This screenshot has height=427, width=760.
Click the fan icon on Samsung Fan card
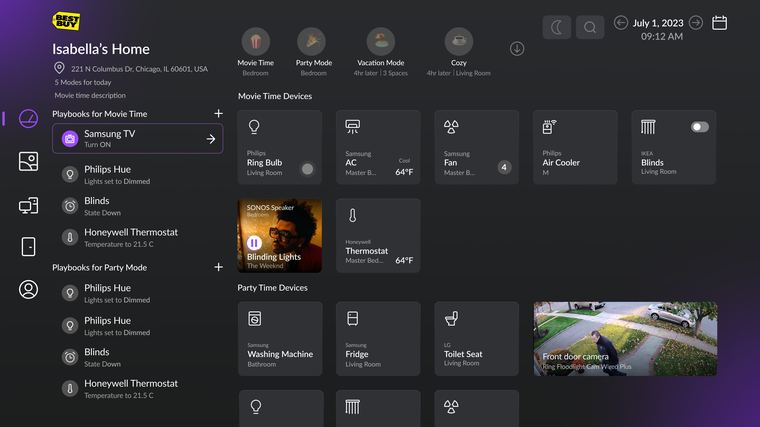coord(451,127)
